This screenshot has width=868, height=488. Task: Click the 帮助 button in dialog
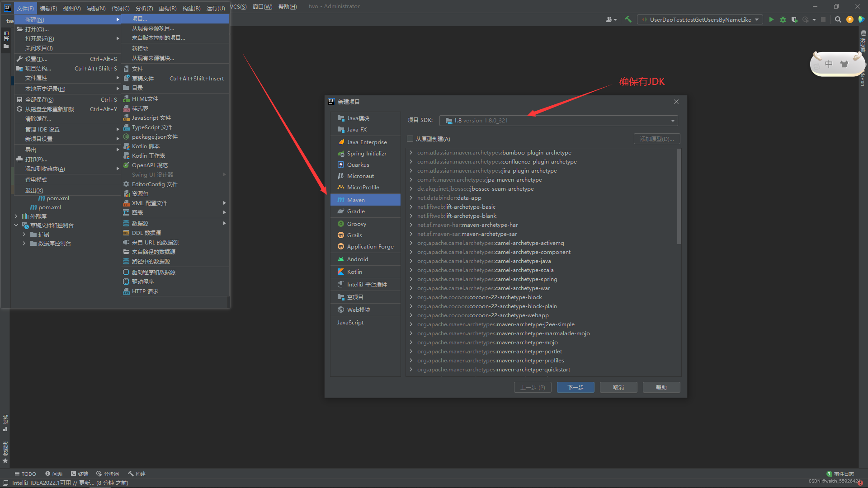coord(661,387)
